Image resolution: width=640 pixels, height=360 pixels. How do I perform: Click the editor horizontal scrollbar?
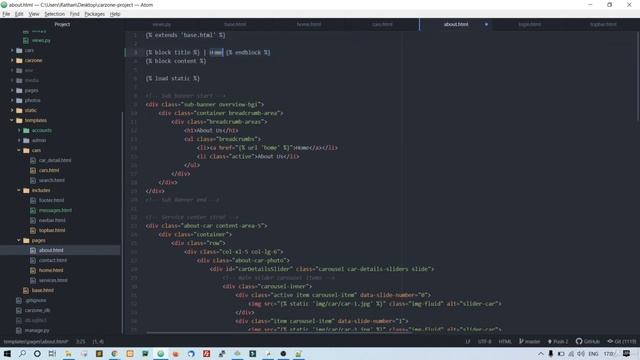[x=279, y=332]
